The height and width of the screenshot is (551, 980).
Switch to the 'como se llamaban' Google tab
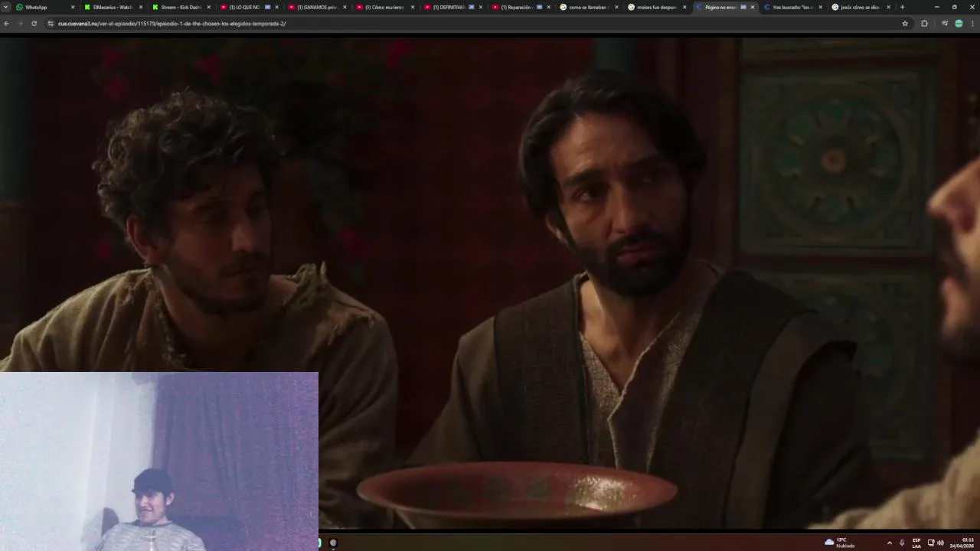(x=589, y=7)
